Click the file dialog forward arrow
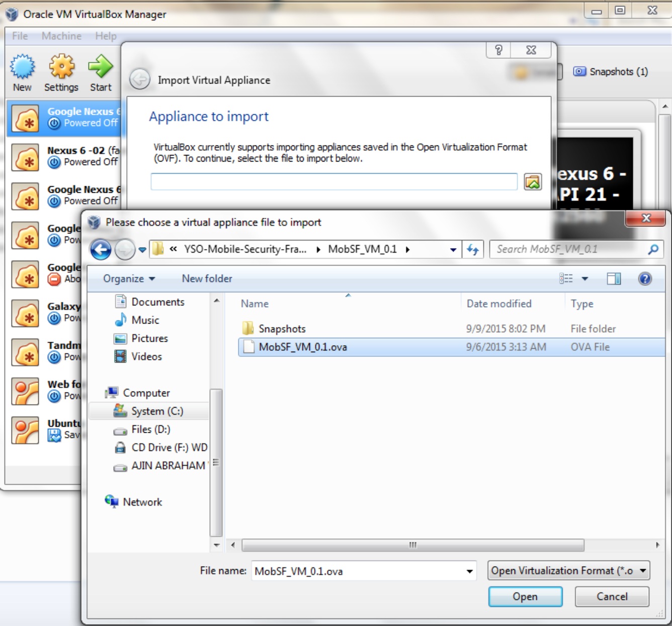The height and width of the screenshot is (626, 672). pyautogui.click(x=125, y=249)
